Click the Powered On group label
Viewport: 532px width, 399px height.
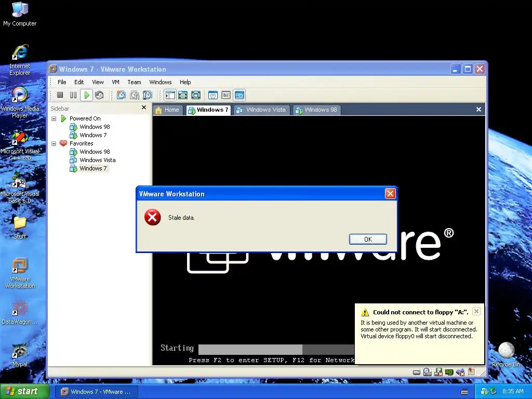pos(85,118)
